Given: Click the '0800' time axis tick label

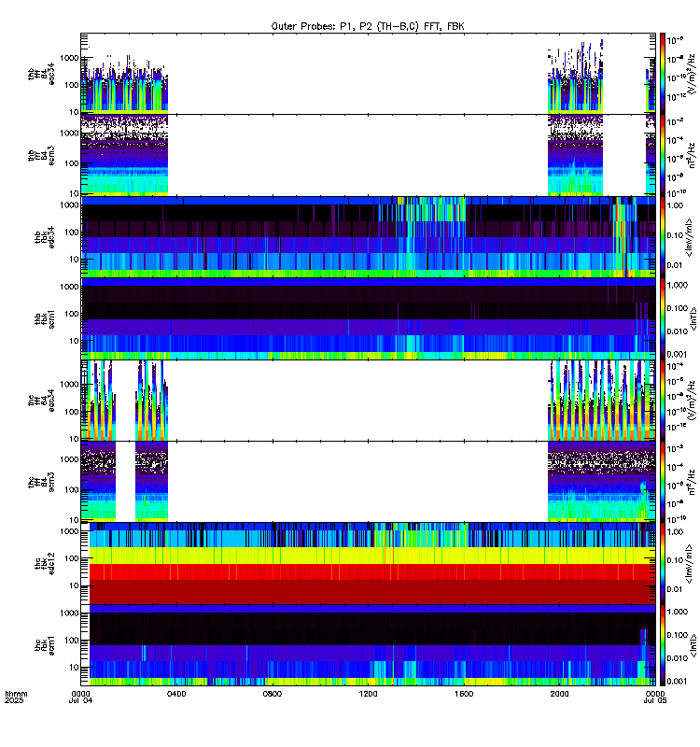Looking at the screenshot, I should point(273,694).
